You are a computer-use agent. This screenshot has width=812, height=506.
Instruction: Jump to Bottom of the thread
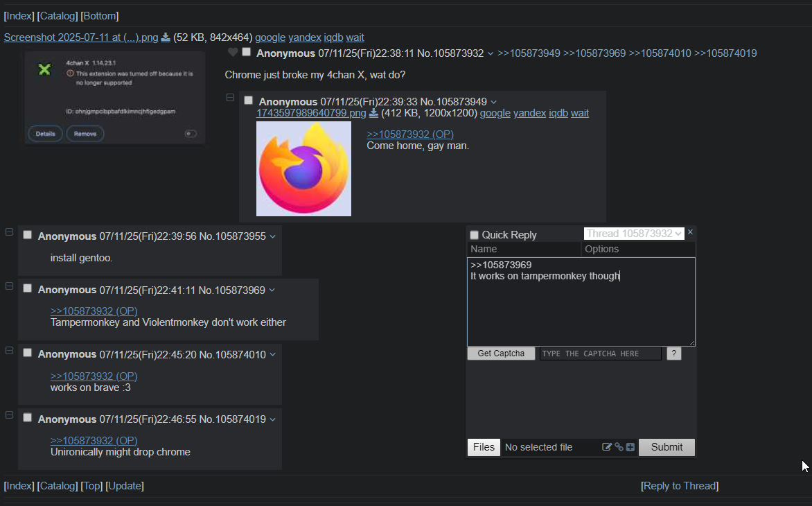click(x=100, y=16)
